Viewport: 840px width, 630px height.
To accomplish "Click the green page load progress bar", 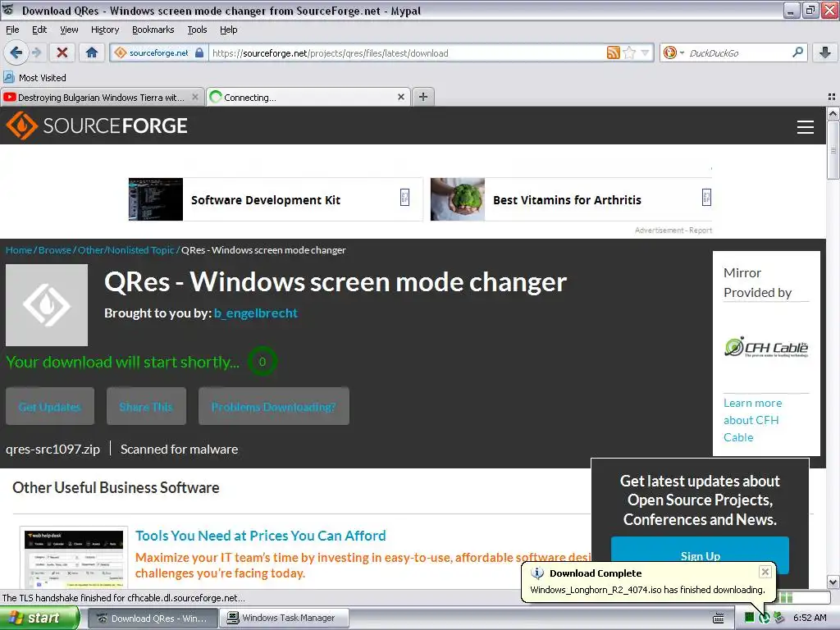I will (x=804, y=597).
